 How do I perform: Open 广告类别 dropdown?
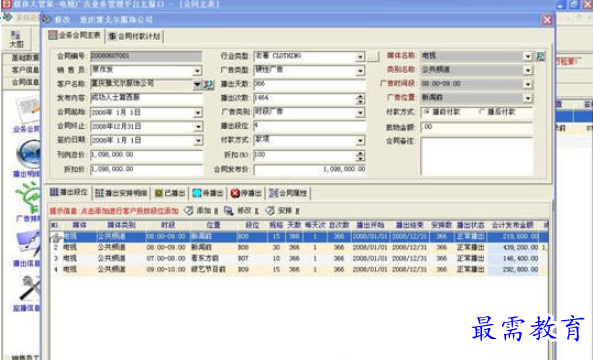[360, 113]
